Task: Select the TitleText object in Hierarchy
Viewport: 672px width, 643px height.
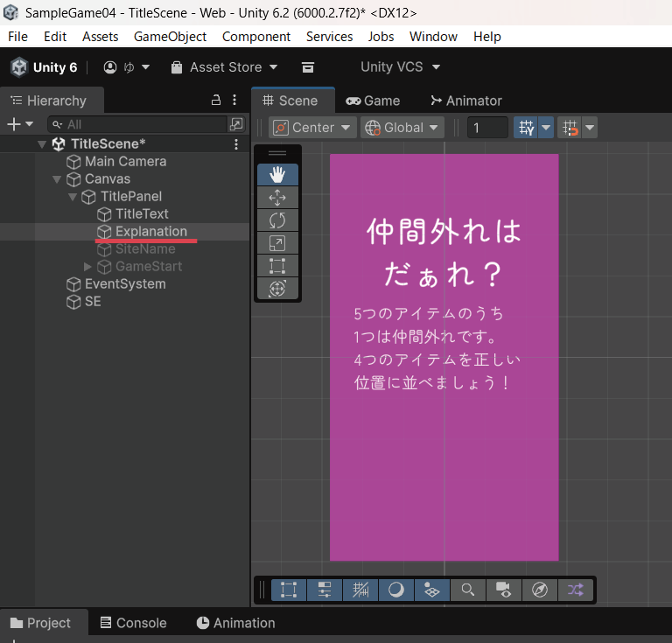Action: 142,214
